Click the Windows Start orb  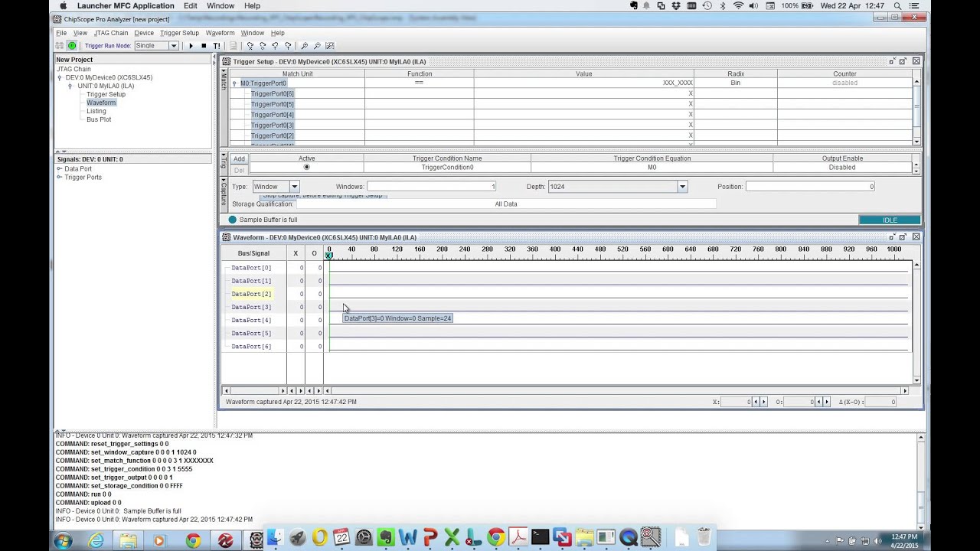pos(63,541)
